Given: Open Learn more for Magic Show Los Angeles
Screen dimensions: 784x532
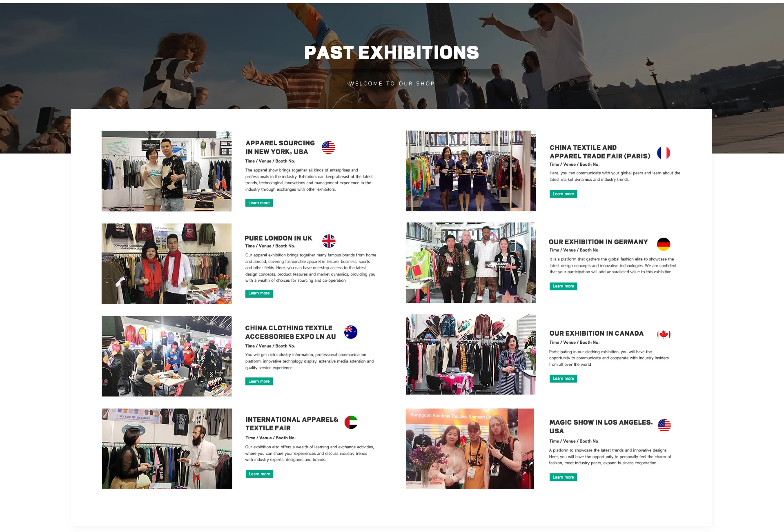Looking at the screenshot, I should 563,477.
